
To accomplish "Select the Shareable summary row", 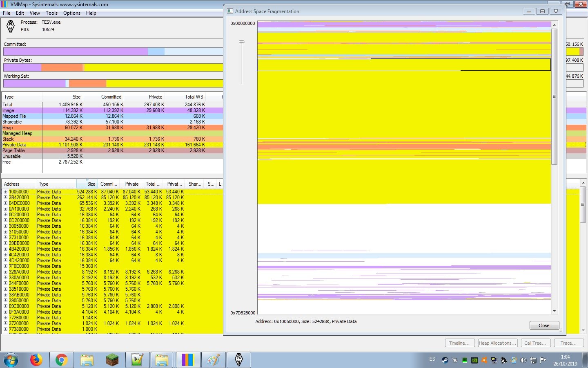I will click(112, 122).
